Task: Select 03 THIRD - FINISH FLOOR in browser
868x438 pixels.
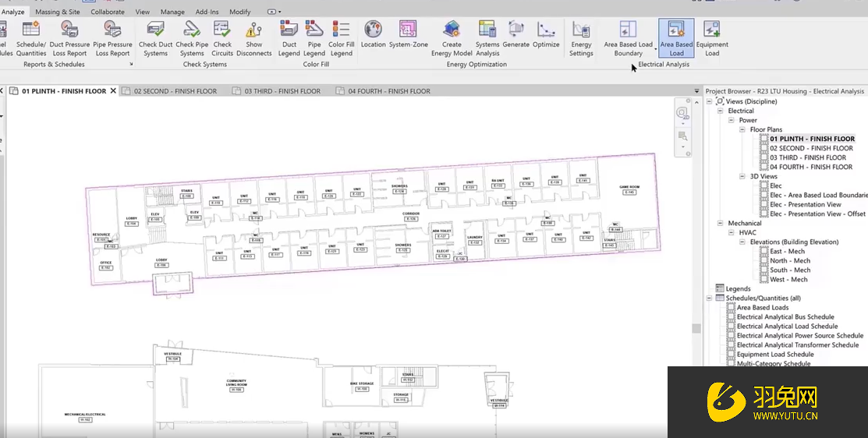Action: point(808,157)
